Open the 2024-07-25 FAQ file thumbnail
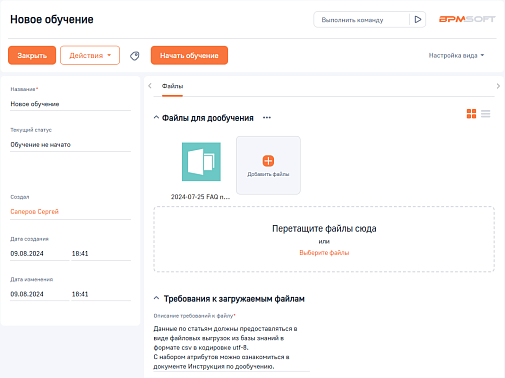The width and height of the screenshot is (505, 378). tap(201, 162)
